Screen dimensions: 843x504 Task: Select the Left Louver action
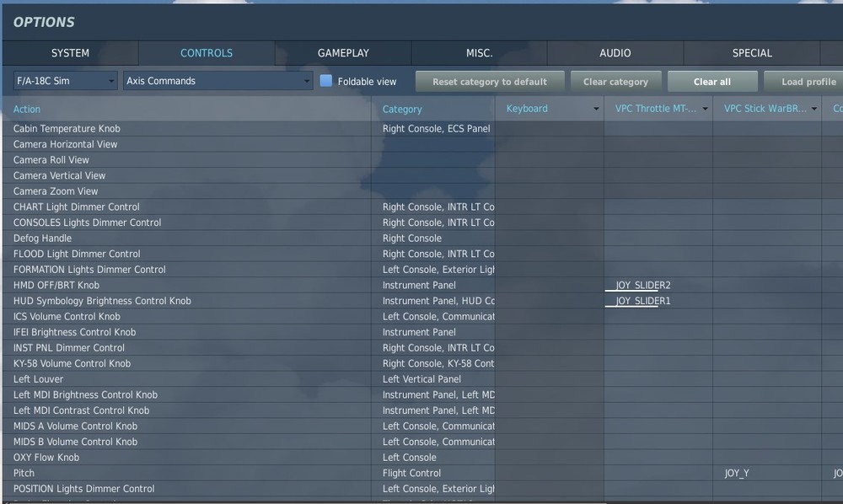(x=186, y=379)
